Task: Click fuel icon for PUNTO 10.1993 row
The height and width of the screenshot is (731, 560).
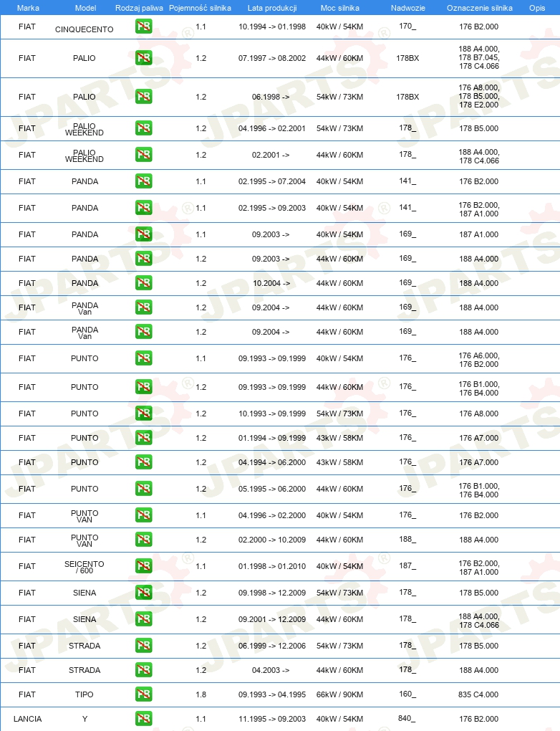Action: (143, 413)
